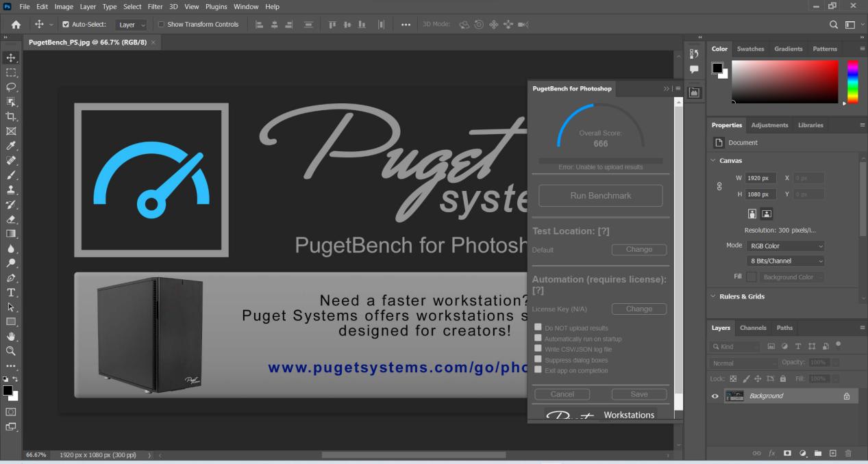Open the RGB Color mode dropdown
Screen dimensions: 868x464
[785, 246]
